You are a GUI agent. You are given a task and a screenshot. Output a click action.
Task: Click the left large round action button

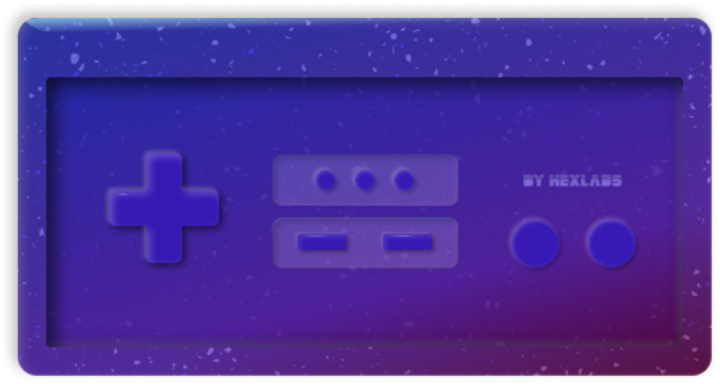(535, 243)
